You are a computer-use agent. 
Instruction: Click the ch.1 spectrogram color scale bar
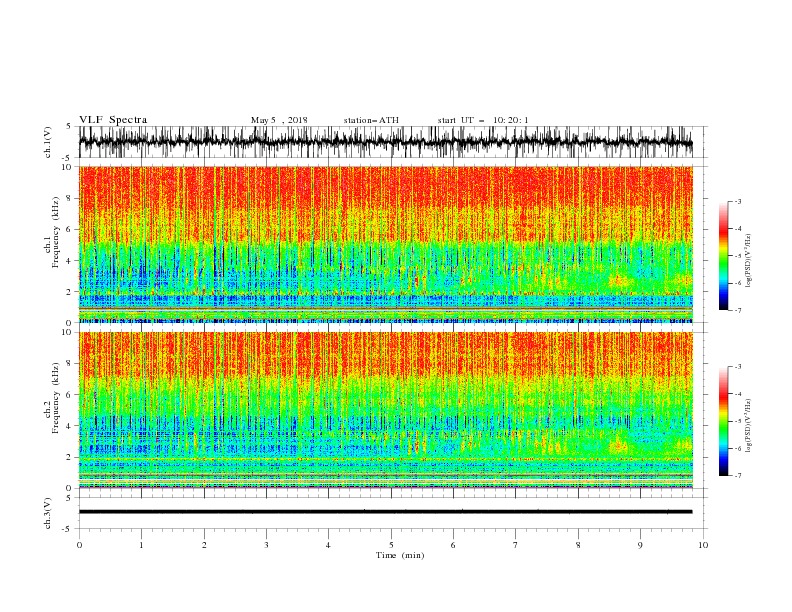tap(723, 256)
